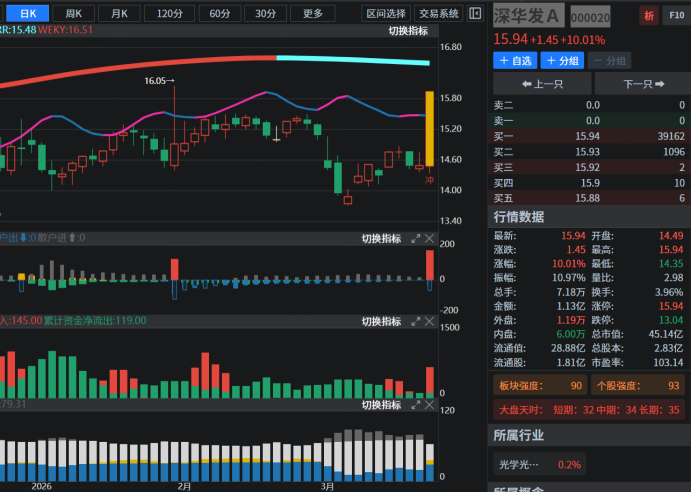Screen dimensions: 692x492
Task: Open 切换指标 on the capital flow panel
Action: 381,321
